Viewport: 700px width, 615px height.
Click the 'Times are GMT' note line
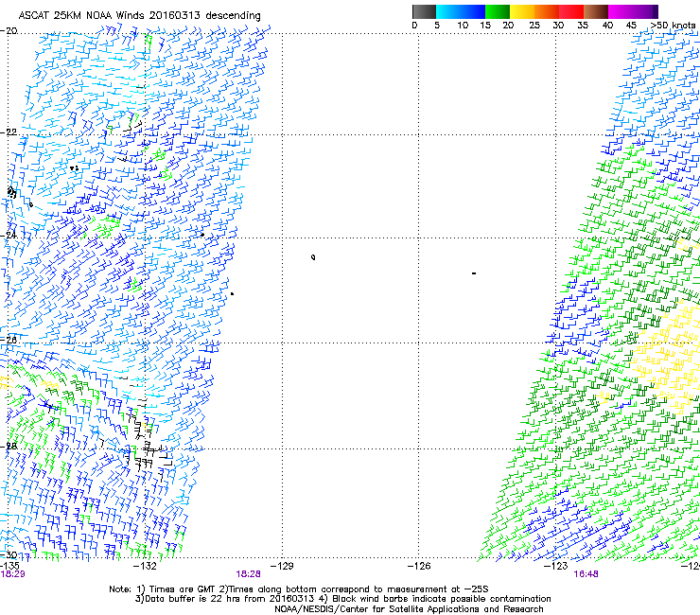click(299, 589)
